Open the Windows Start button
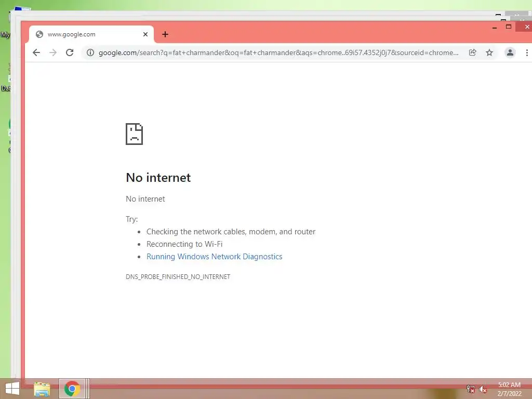The width and height of the screenshot is (532, 399). coord(12,389)
